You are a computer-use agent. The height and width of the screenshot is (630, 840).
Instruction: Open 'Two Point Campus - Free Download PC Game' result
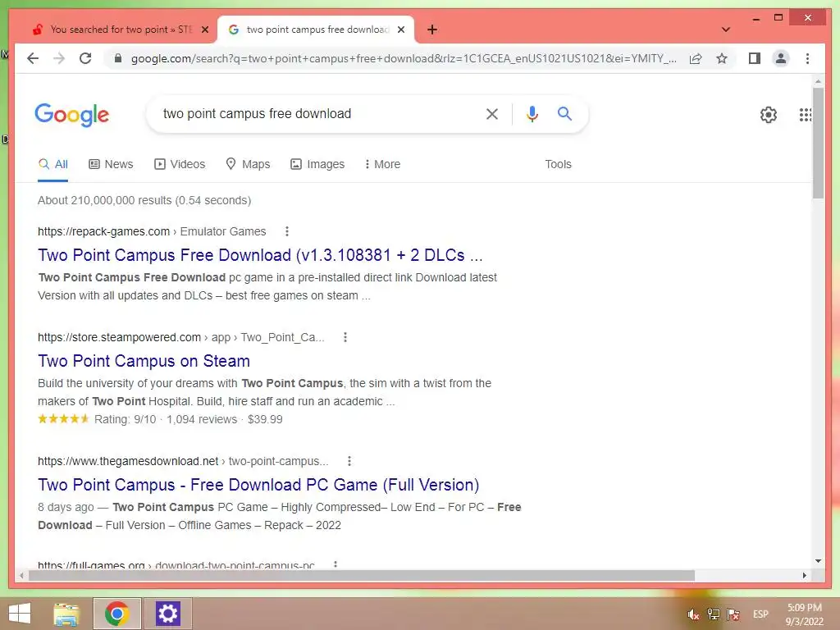click(x=258, y=485)
